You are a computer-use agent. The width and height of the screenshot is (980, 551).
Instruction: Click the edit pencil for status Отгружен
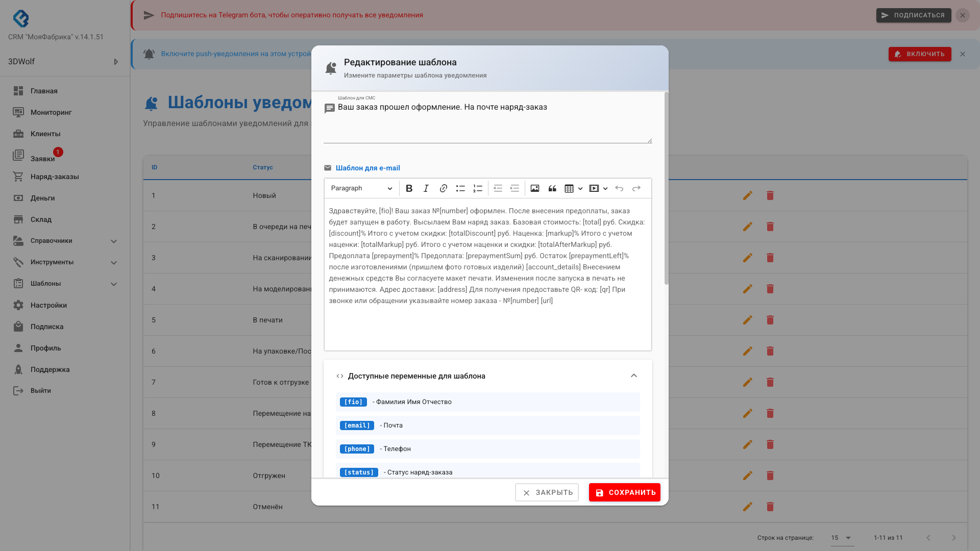748,475
